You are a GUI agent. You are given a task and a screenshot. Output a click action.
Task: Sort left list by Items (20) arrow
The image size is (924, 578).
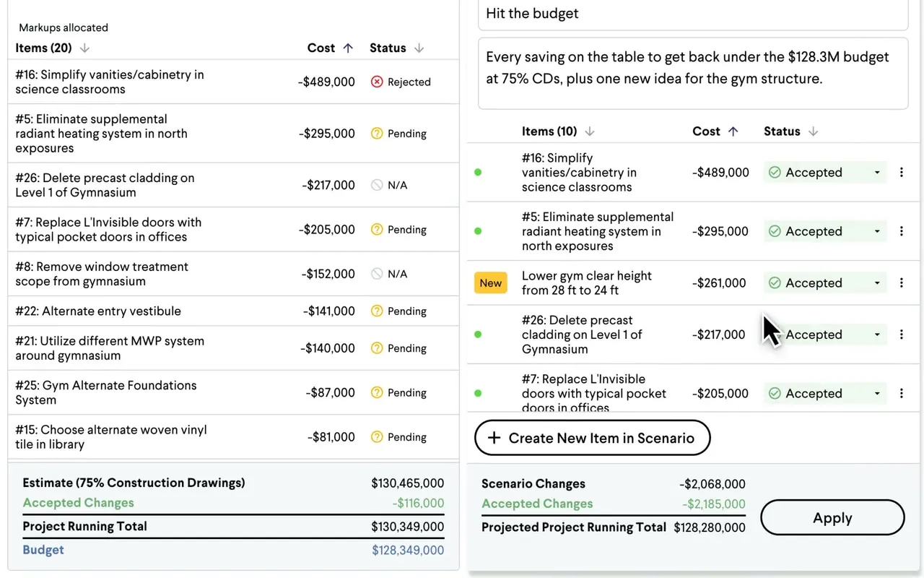coord(84,48)
